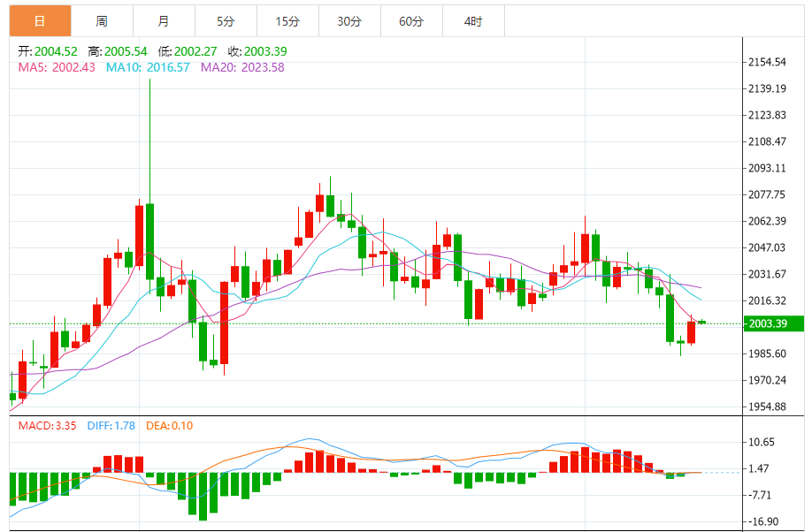Image resolution: width=812 pixels, height=532 pixels.
Task: Open the 5分 timeframe tab
Action: coord(226,21)
